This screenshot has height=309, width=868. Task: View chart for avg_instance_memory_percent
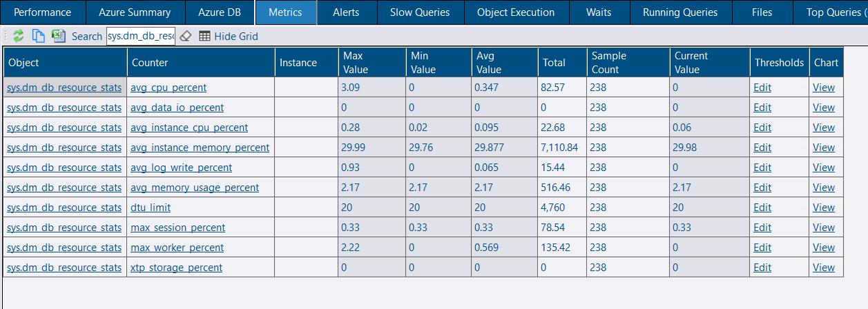(823, 148)
